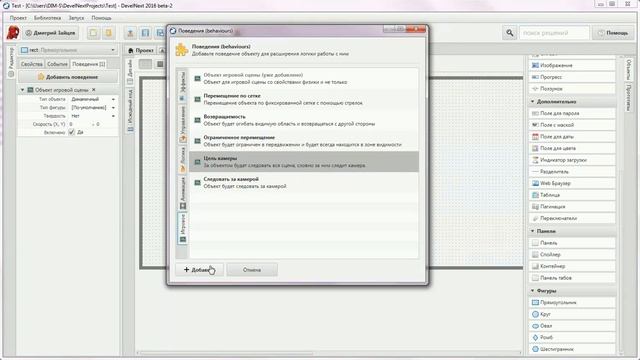This screenshot has height=360, width=640.
Task: Click the new project toolbar icon
Action: (x=93, y=33)
